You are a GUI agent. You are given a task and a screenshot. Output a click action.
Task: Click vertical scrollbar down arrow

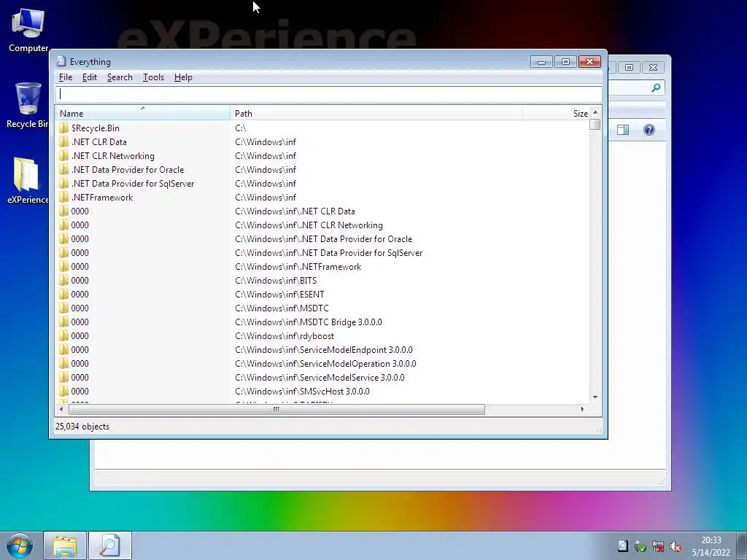595,397
